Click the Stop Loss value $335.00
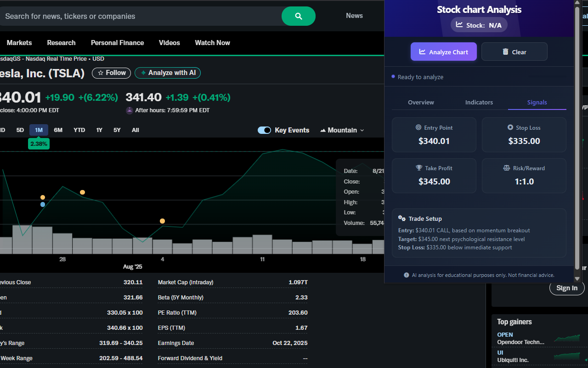This screenshot has height=368, width=588. [524, 141]
